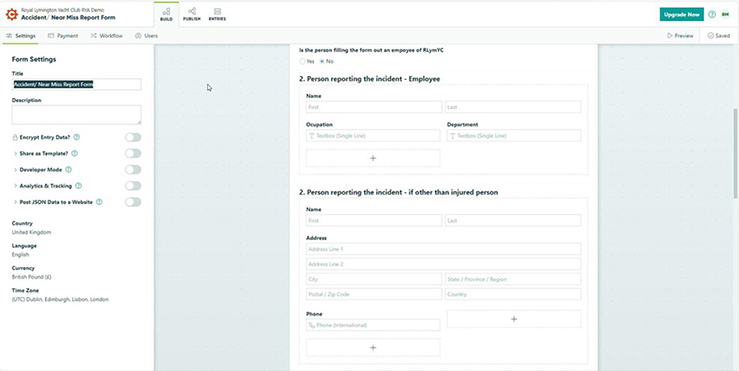Click help icon next to Analytics & Tracking
Image resolution: width=739 pixels, height=371 pixels.
click(79, 186)
